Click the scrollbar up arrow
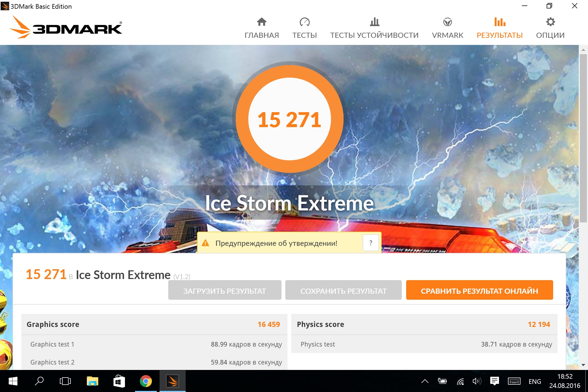 [x=583, y=50]
